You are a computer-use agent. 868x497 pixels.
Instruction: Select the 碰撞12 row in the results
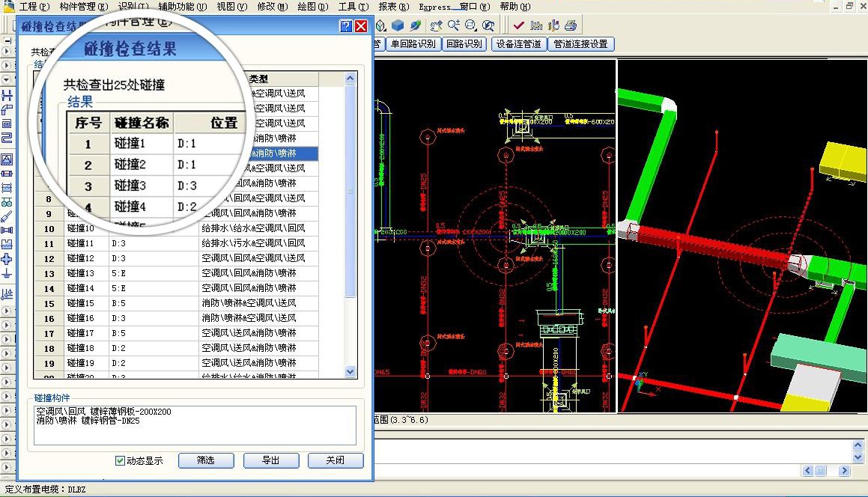tap(176, 258)
